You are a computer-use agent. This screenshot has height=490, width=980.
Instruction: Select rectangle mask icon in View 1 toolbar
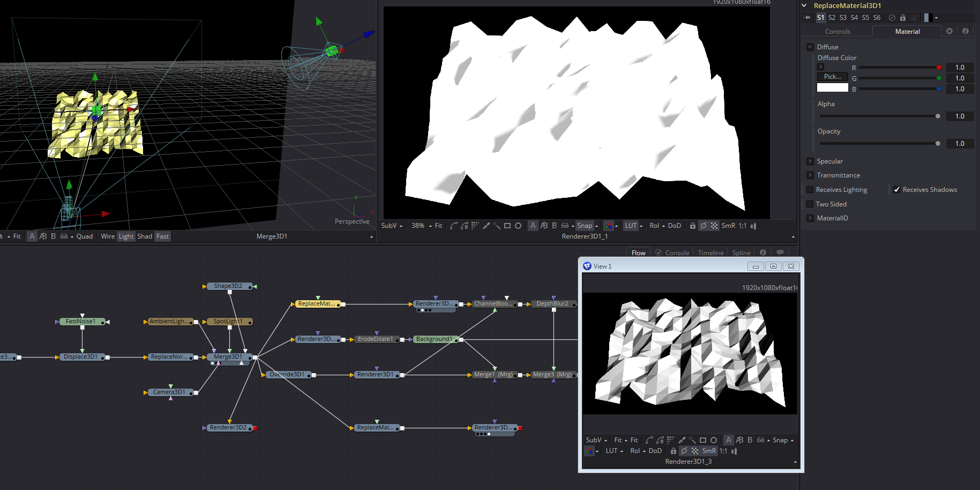(x=703, y=440)
